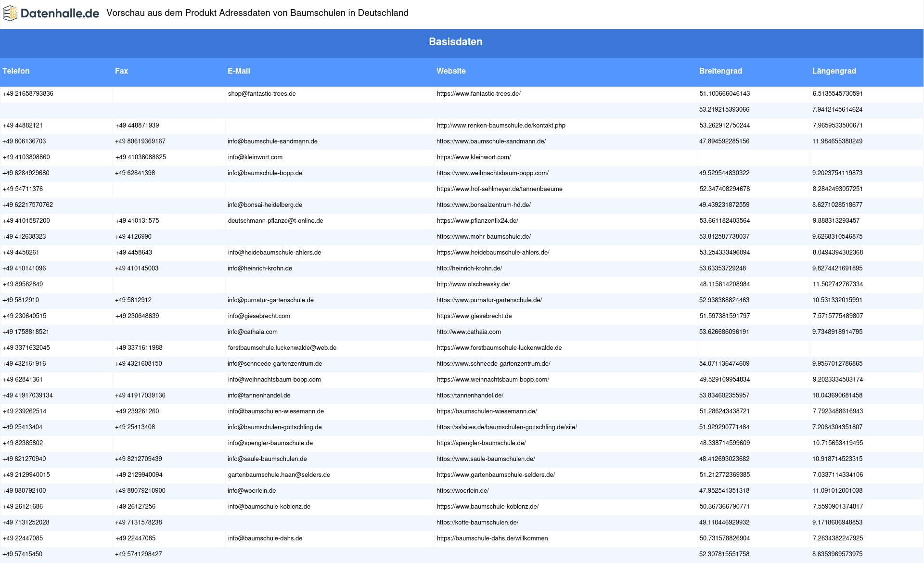Open https://www.kleinwort.com/ cell

(x=474, y=157)
